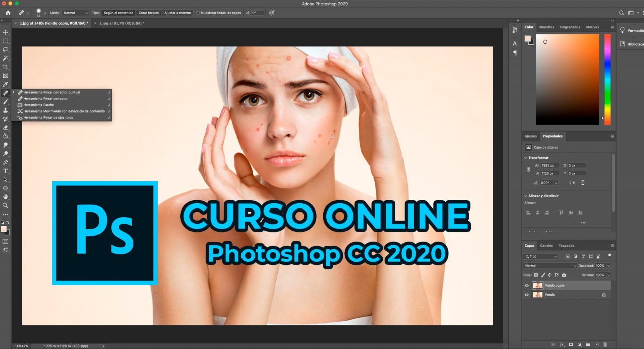Click the angle input field showing 0°

coord(257,13)
